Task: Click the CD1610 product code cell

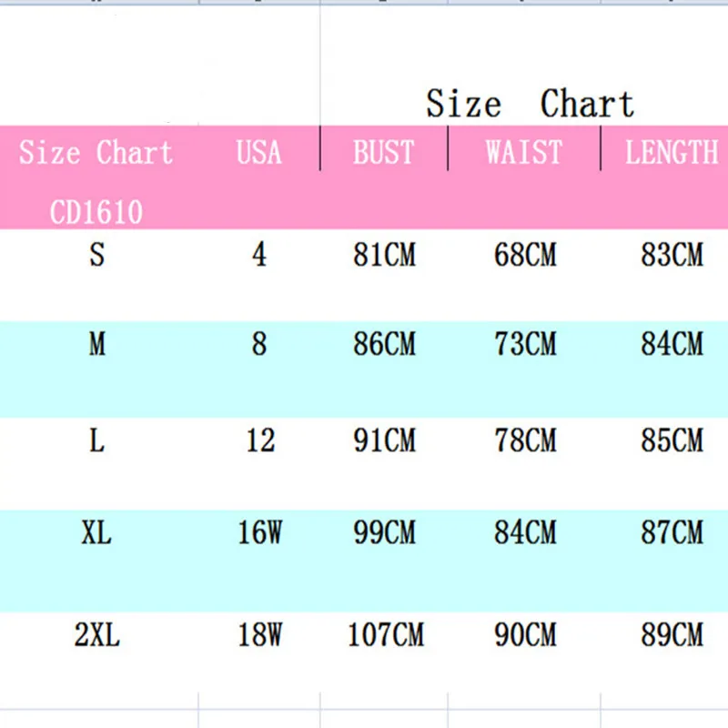Action: click(x=96, y=212)
